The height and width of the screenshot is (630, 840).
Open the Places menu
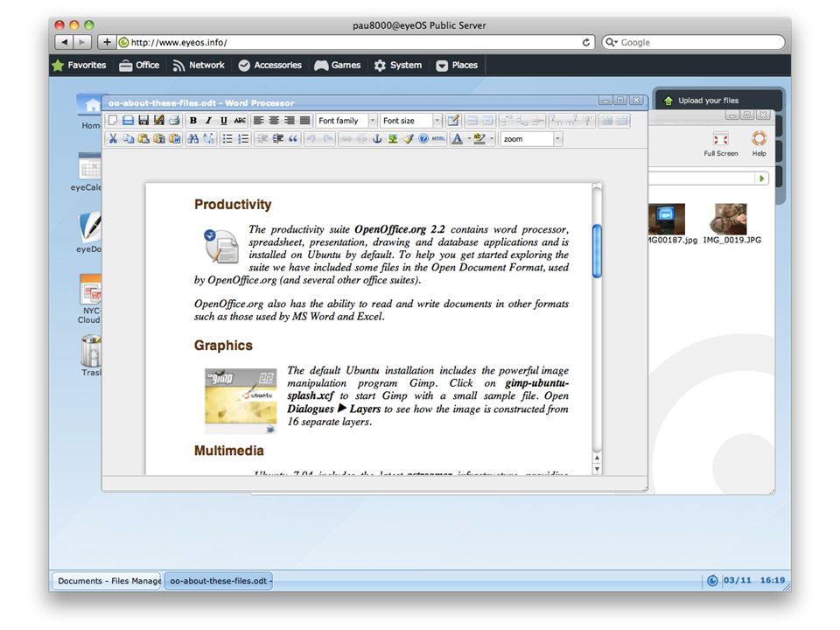pyautogui.click(x=457, y=66)
